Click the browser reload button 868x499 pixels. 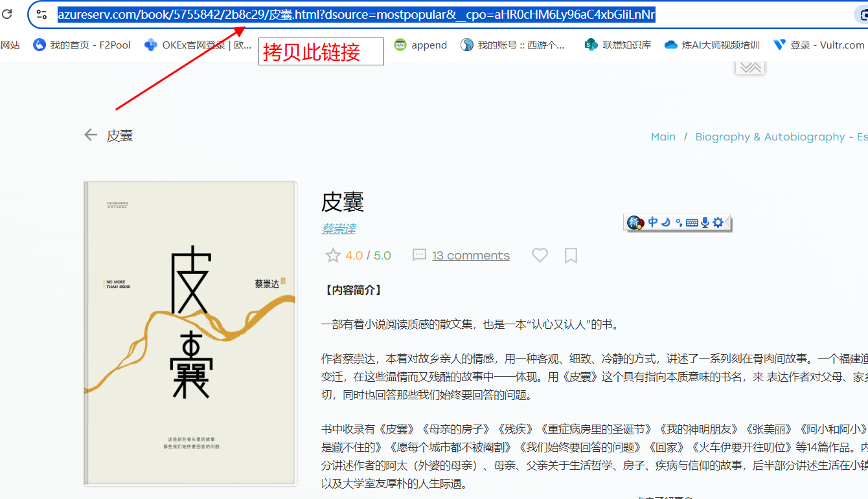pyautogui.click(x=7, y=14)
